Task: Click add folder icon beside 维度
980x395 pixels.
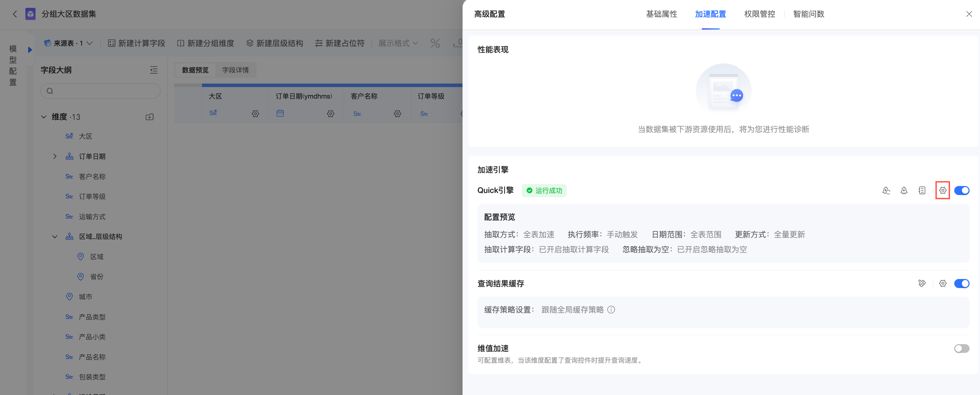Action: [x=149, y=117]
